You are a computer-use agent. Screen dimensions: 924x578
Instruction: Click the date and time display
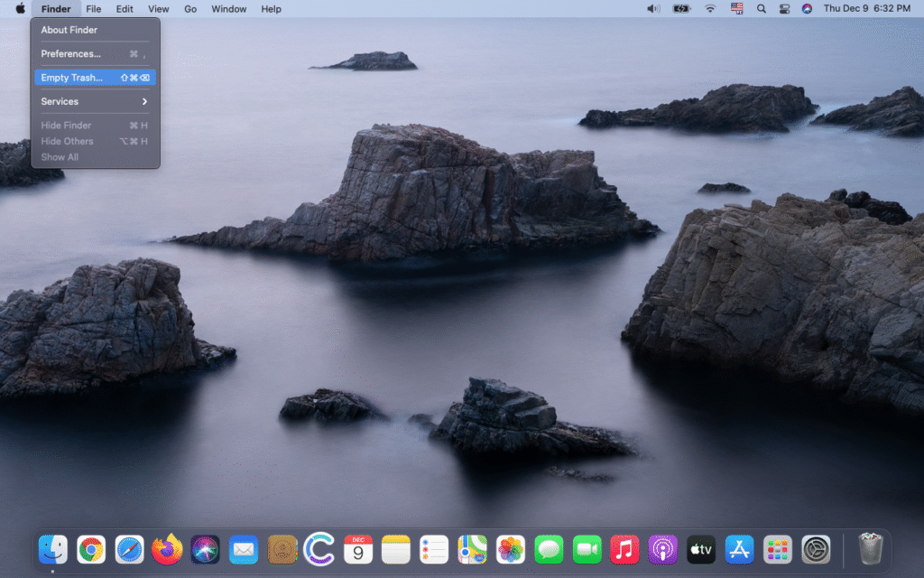(x=866, y=9)
